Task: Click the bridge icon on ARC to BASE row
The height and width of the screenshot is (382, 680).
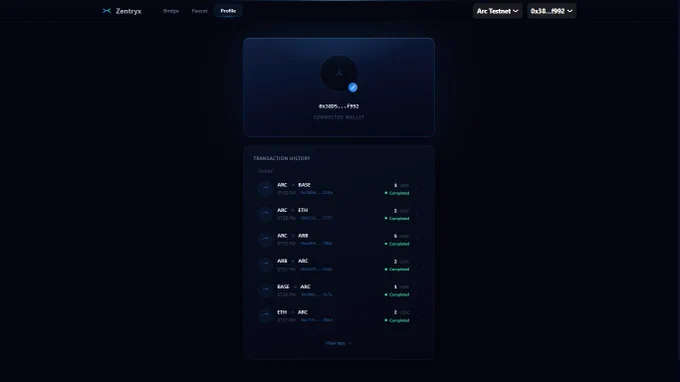Action: 265,188
